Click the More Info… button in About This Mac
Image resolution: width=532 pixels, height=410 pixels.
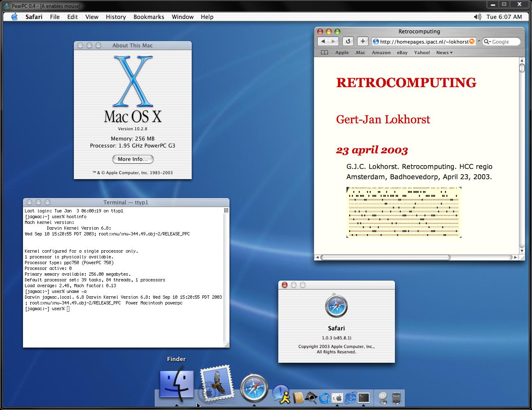(x=133, y=159)
